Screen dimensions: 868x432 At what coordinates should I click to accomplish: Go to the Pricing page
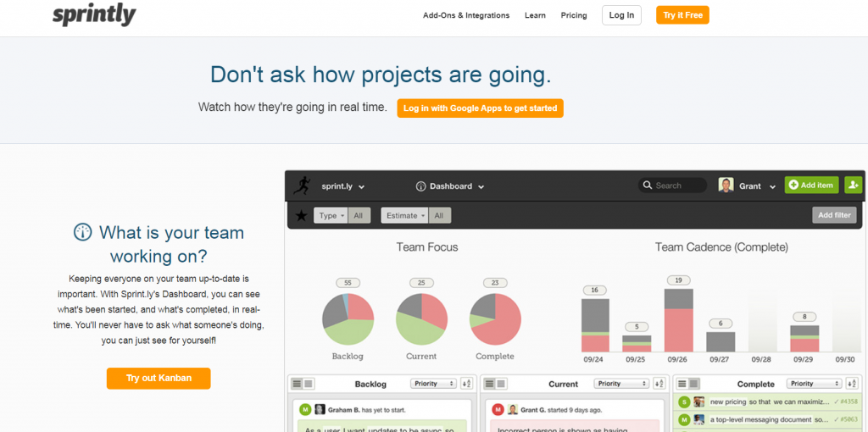click(574, 15)
